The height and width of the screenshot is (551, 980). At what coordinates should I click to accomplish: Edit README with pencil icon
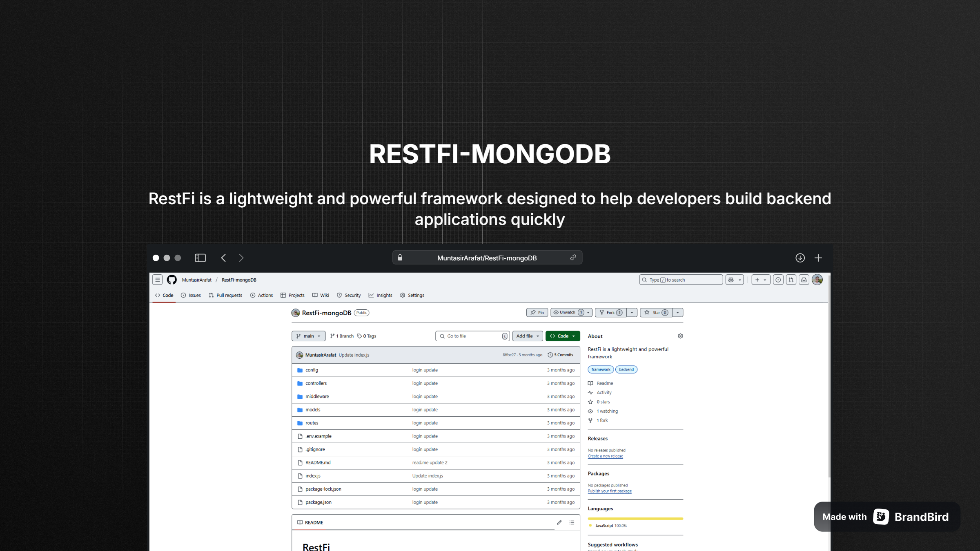[559, 522]
